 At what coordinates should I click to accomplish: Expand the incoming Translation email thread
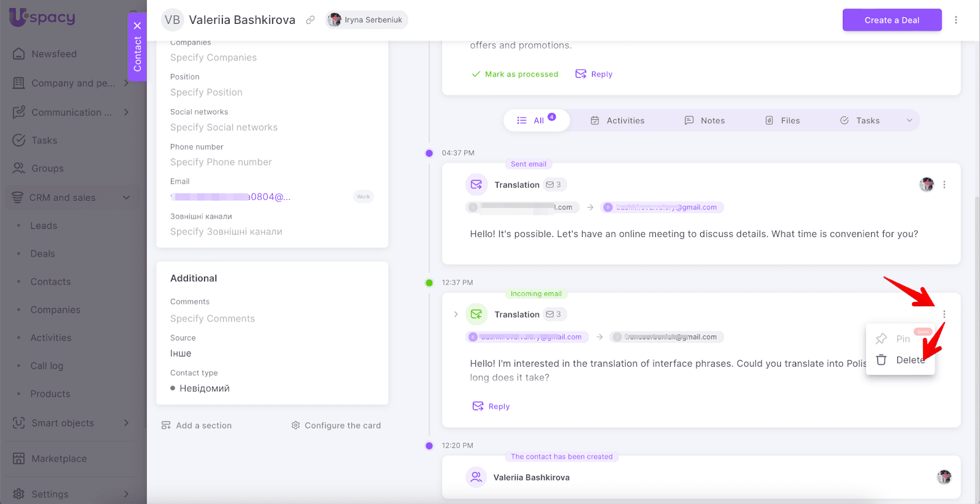(456, 315)
